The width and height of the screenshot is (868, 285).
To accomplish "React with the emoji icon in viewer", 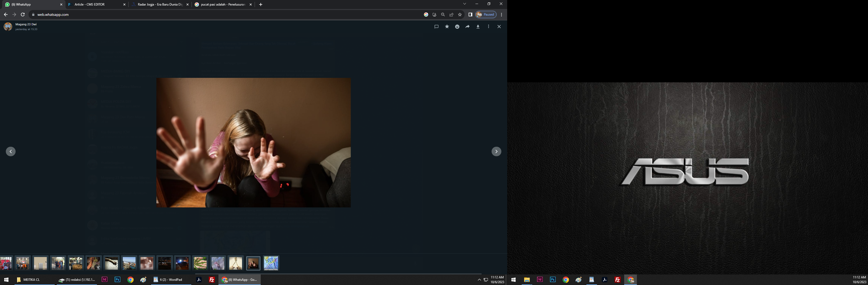I will (x=457, y=27).
